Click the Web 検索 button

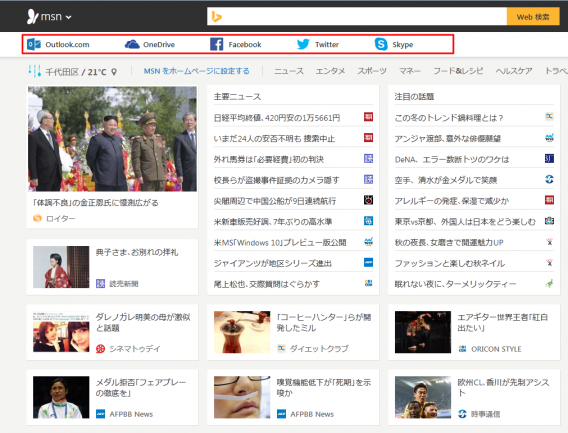click(533, 17)
